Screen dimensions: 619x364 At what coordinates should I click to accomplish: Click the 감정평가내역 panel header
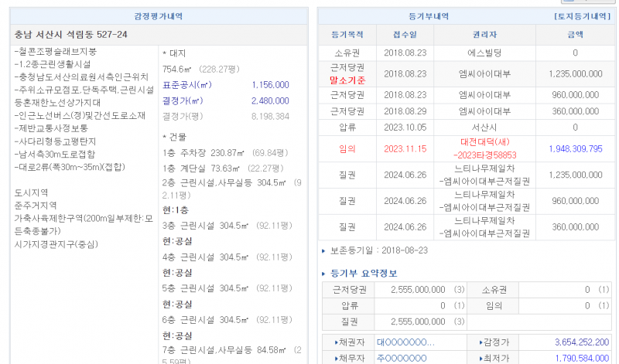[157, 15]
